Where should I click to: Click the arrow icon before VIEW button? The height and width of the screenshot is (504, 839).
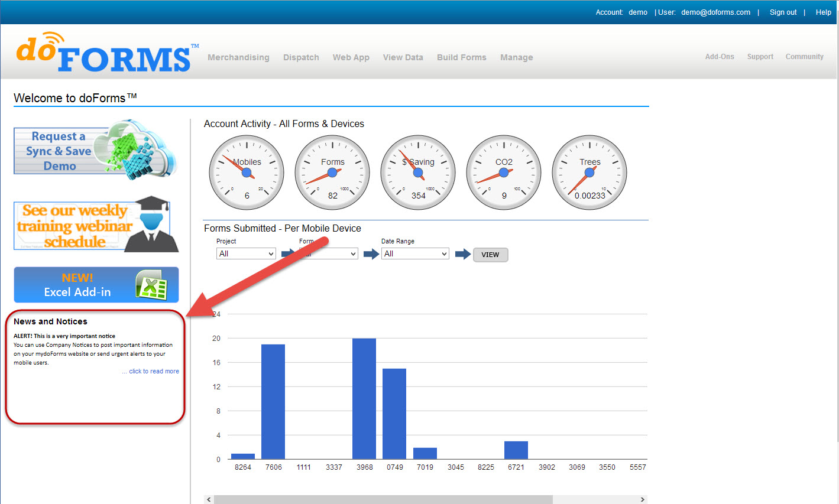pos(463,254)
